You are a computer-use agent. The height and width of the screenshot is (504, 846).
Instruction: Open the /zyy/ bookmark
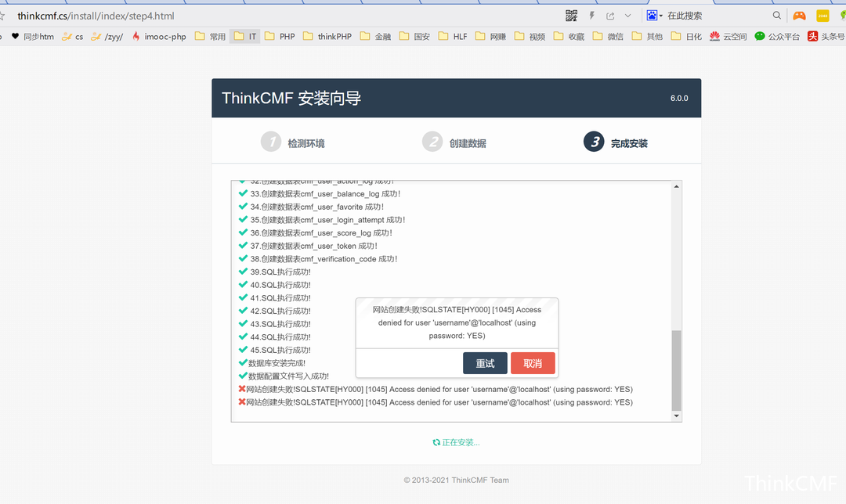coord(107,36)
